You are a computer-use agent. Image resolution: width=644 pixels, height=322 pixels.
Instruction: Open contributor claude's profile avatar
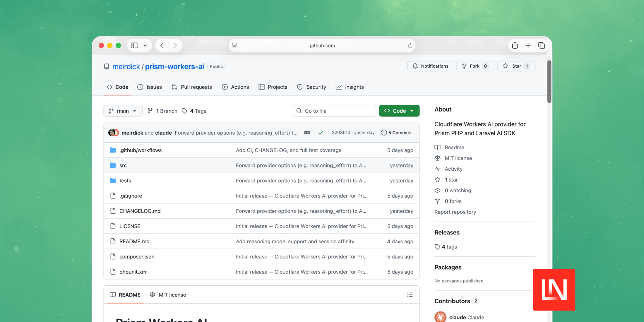(440, 317)
